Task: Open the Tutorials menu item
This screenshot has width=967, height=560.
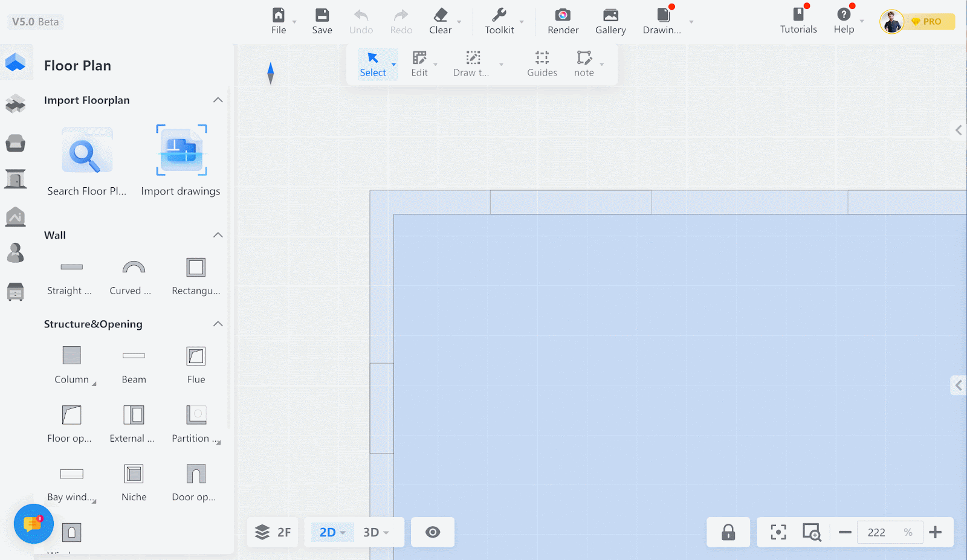Action: point(798,21)
